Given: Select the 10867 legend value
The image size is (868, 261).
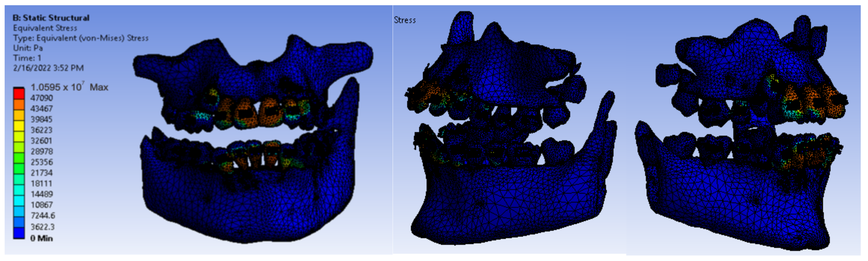Looking at the screenshot, I should point(42,205).
